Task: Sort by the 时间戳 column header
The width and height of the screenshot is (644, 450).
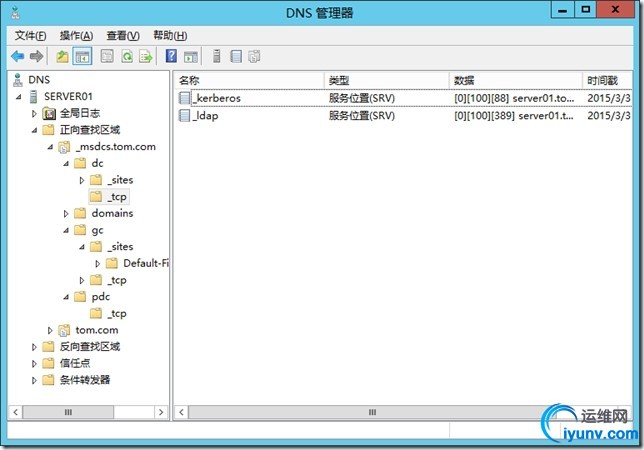Action: [x=608, y=80]
